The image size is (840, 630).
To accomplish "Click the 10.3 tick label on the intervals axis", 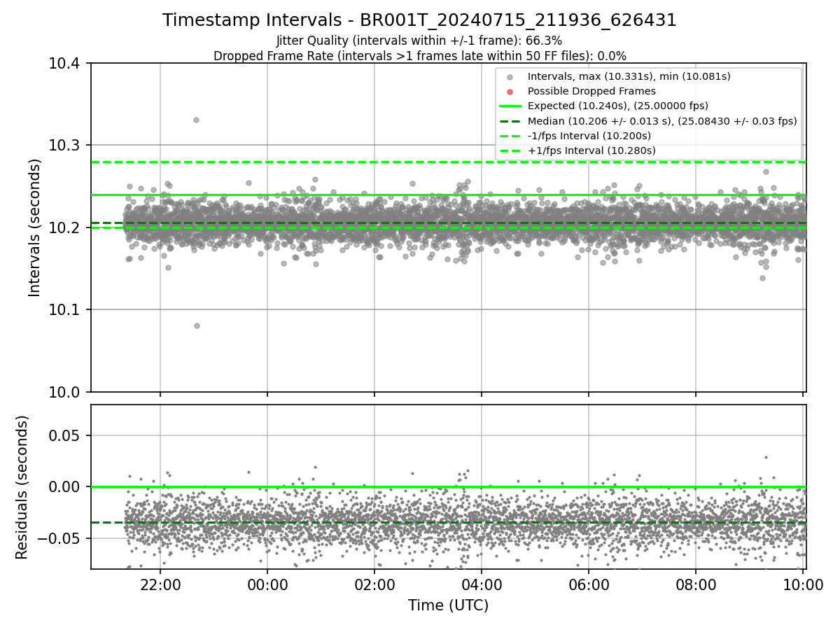I will (66, 146).
